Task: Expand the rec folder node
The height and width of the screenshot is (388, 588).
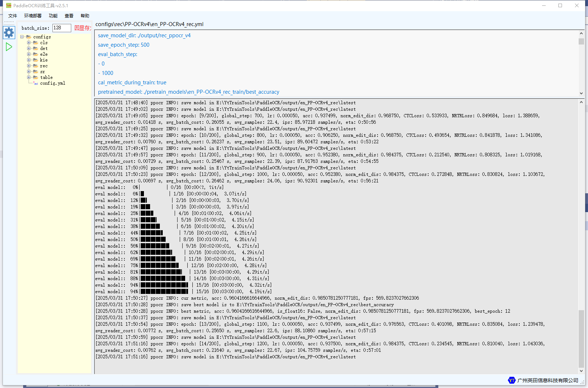Action: (x=29, y=66)
